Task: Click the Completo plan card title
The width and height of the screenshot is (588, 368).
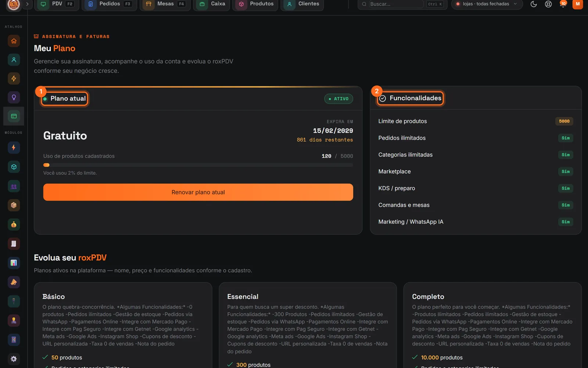Action: 428,297
